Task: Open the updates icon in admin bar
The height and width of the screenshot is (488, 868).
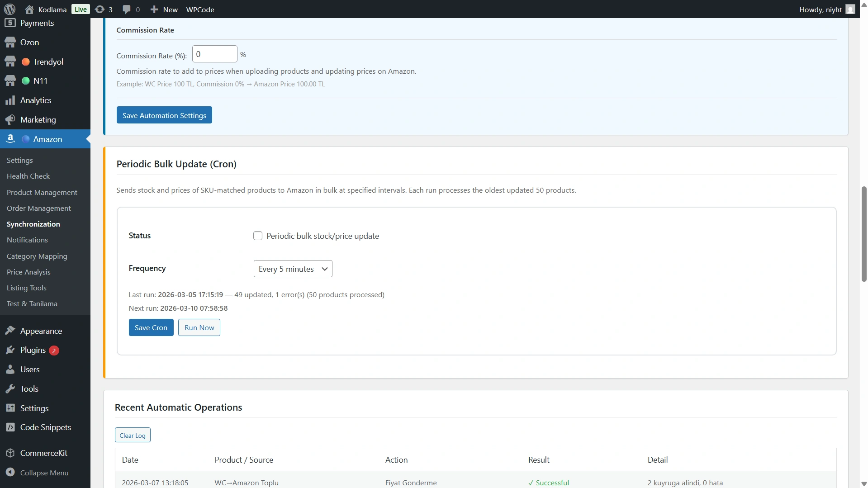Action: (100, 9)
